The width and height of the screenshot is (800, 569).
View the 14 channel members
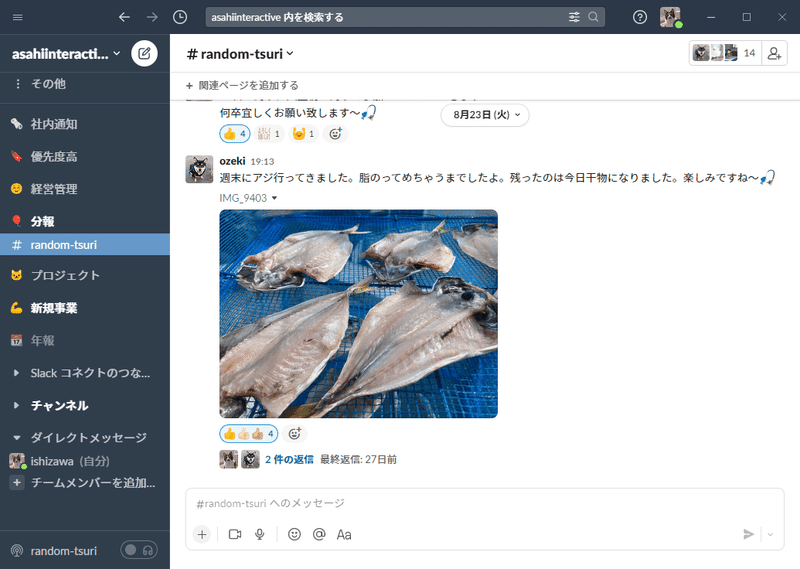[x=725, y=53]
